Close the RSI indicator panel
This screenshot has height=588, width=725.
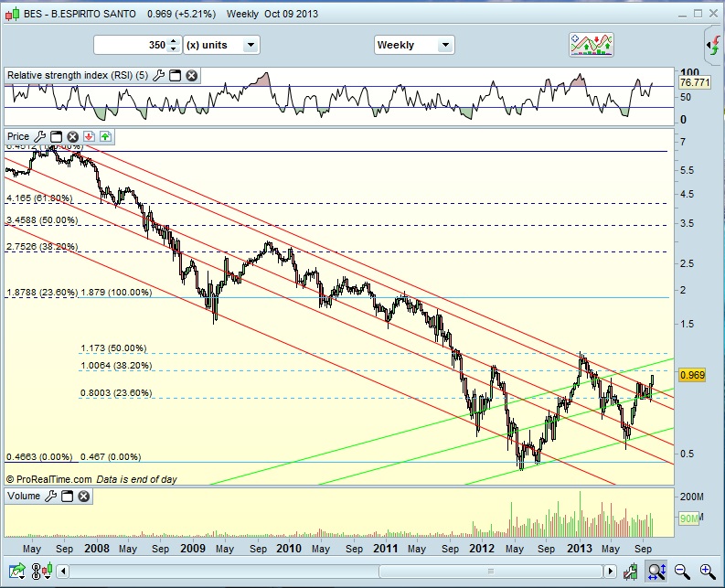click(x=191, y=75)
